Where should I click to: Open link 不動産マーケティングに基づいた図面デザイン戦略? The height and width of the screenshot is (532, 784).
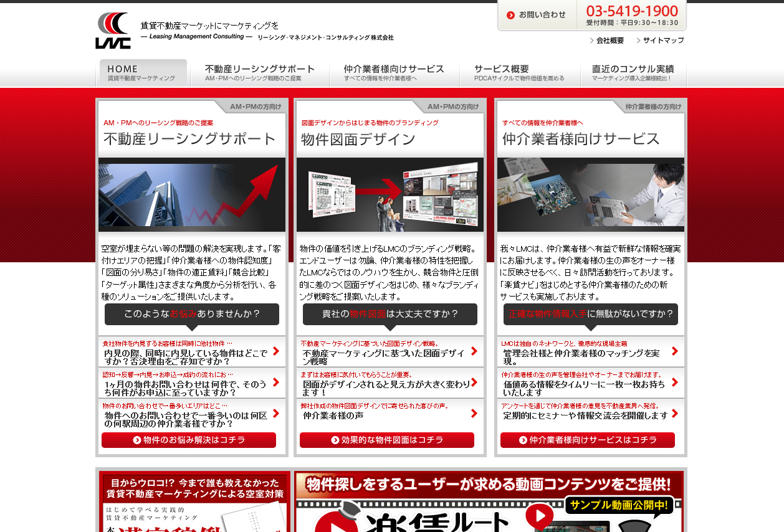click(x=384, y=357)
